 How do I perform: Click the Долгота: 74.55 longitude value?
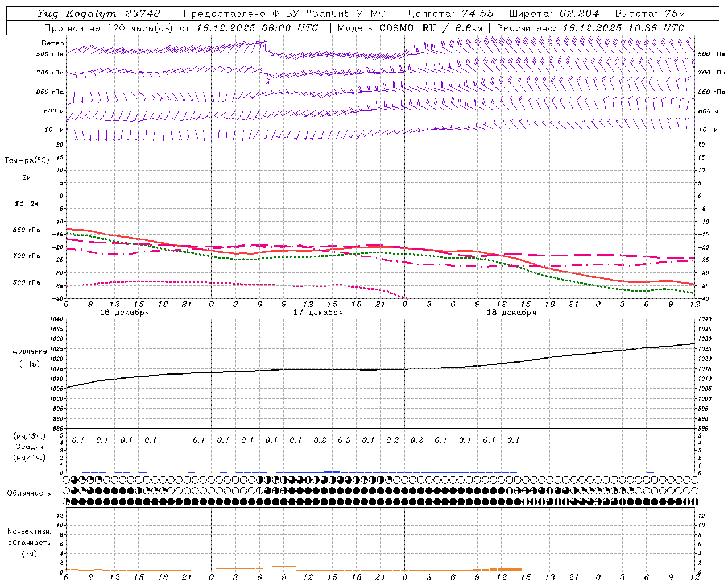pos(450,14)
